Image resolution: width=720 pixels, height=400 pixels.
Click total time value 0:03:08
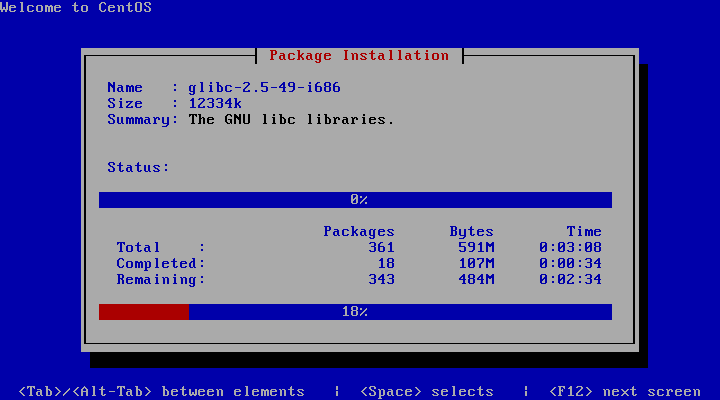tap(570, 247)
